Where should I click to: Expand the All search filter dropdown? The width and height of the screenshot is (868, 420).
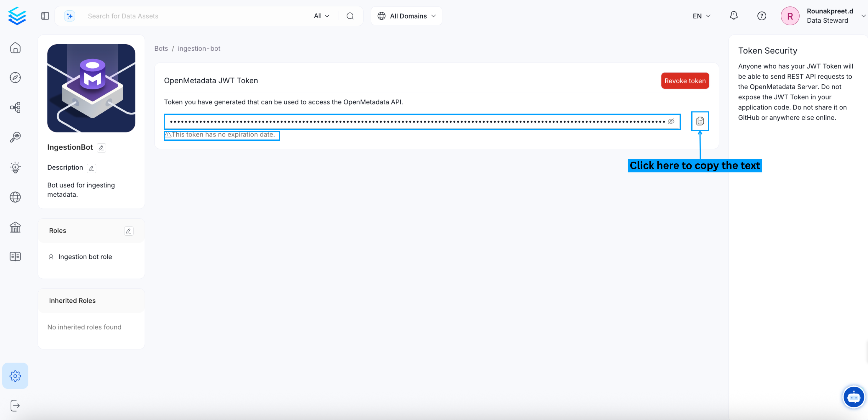[321, 16]
